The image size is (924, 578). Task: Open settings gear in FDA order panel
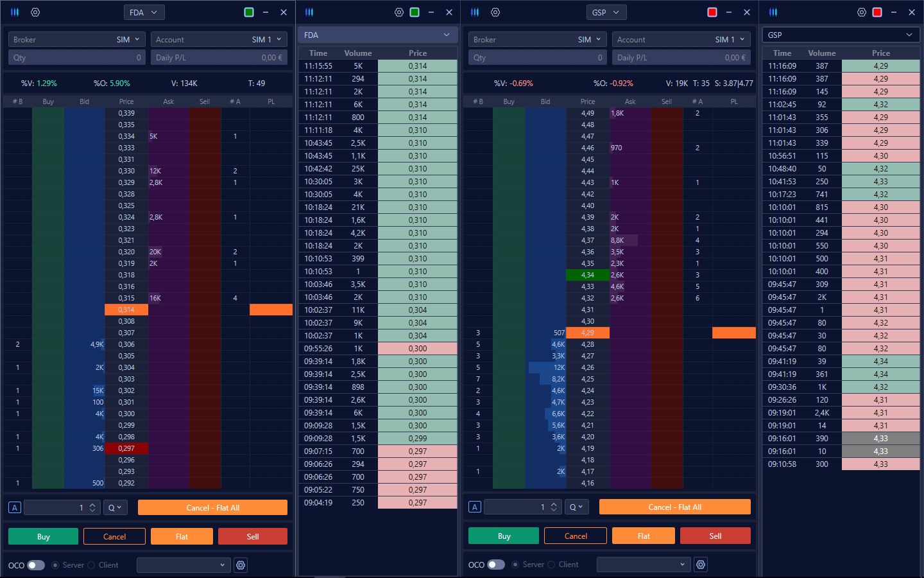click(x=35, y=12)
